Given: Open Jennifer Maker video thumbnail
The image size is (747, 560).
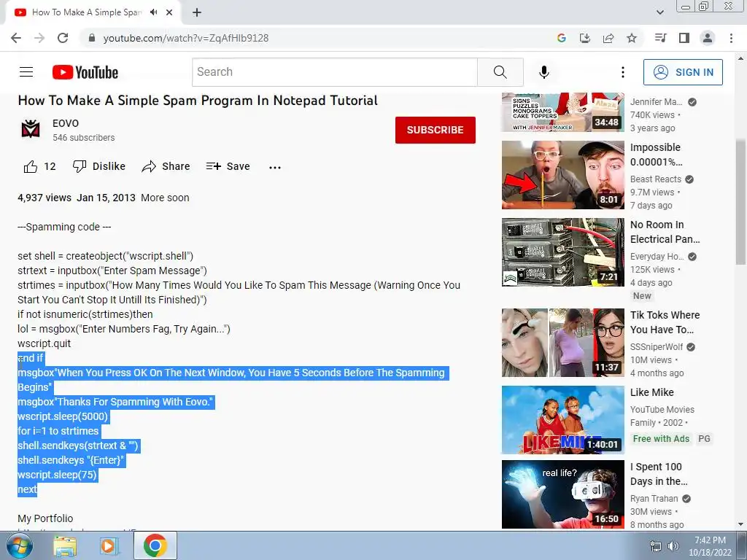Looking at the screenshot, I should pos(562,112).
